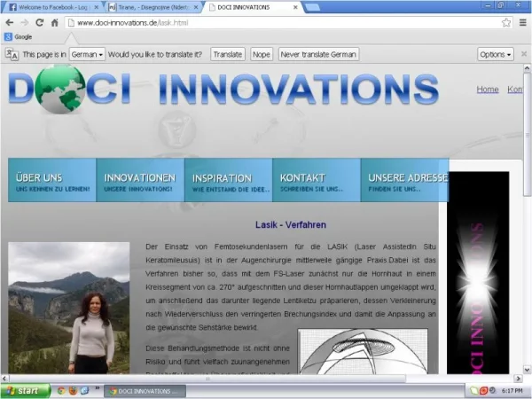Reload the current page
This screenshot has height=399, width=532.
tap(40, 22)
